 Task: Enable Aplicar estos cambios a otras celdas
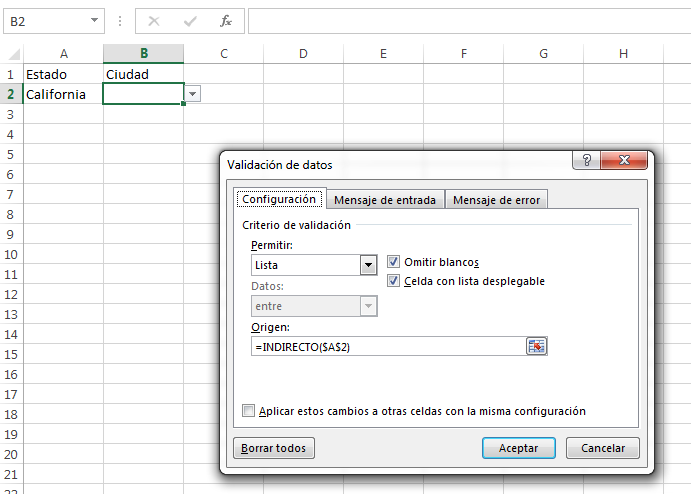[249, 411]
